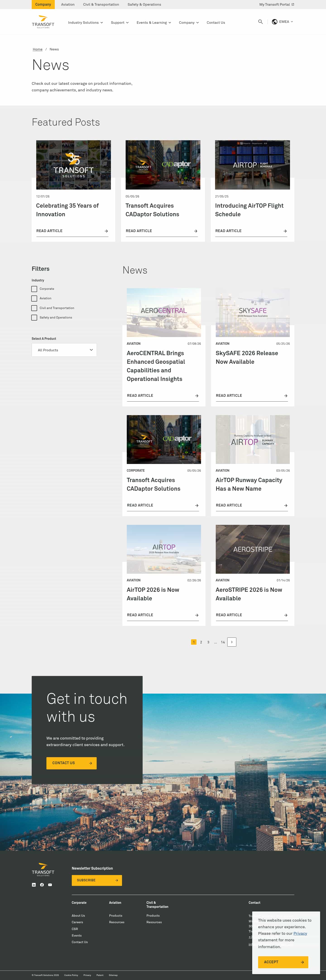The width and height of the screenshot is (326, 980).
Task: Open CSR footer link
Action: 75,929
